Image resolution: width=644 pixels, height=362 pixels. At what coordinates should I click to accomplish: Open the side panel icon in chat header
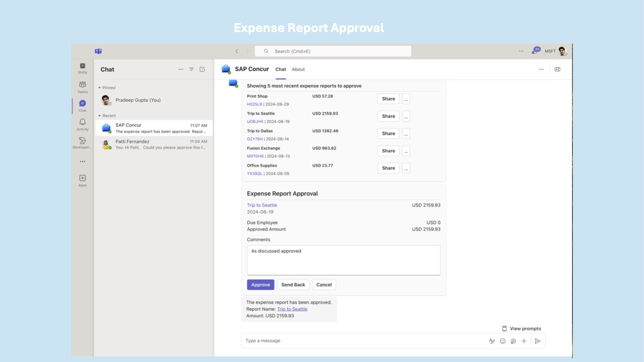point(557,69)
